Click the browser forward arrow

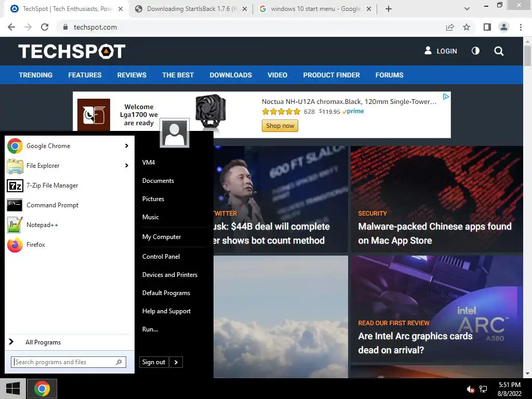coord(28,27)
